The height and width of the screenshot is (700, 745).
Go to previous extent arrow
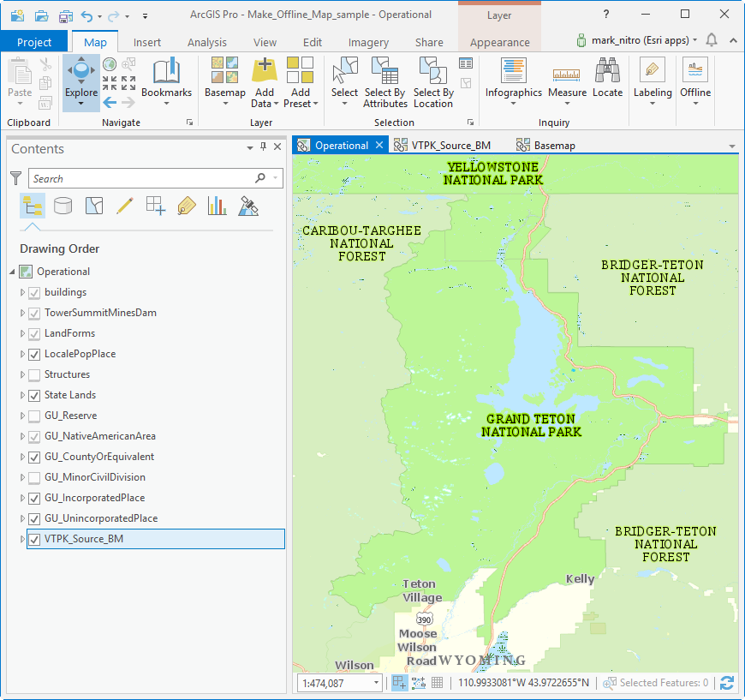[110, 102]
